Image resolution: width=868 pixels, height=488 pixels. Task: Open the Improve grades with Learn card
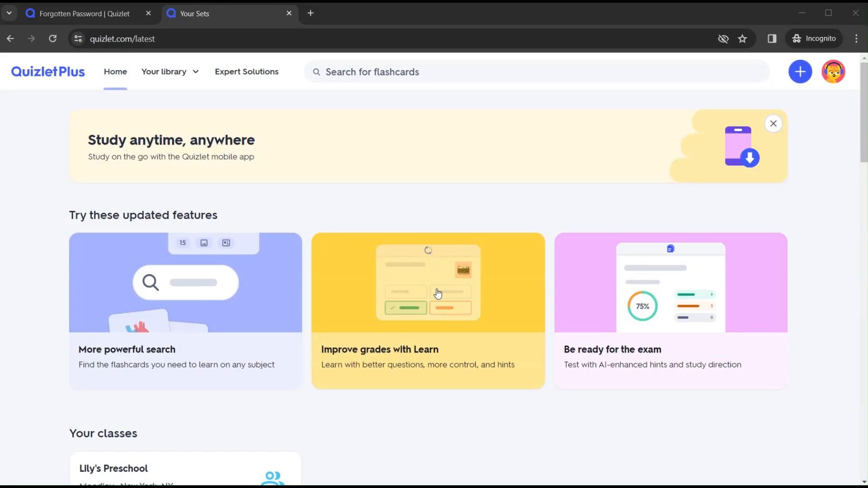(428, 310)
